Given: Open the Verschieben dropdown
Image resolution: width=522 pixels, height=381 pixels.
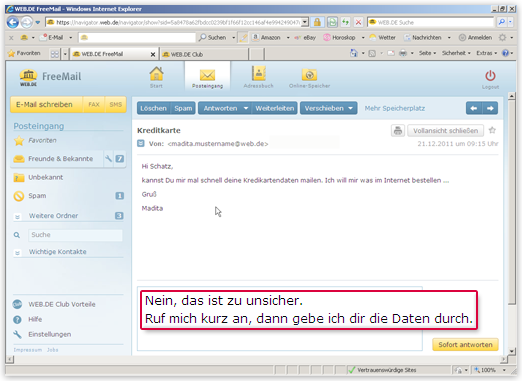Looking at the screenshot, I should 329,108.
